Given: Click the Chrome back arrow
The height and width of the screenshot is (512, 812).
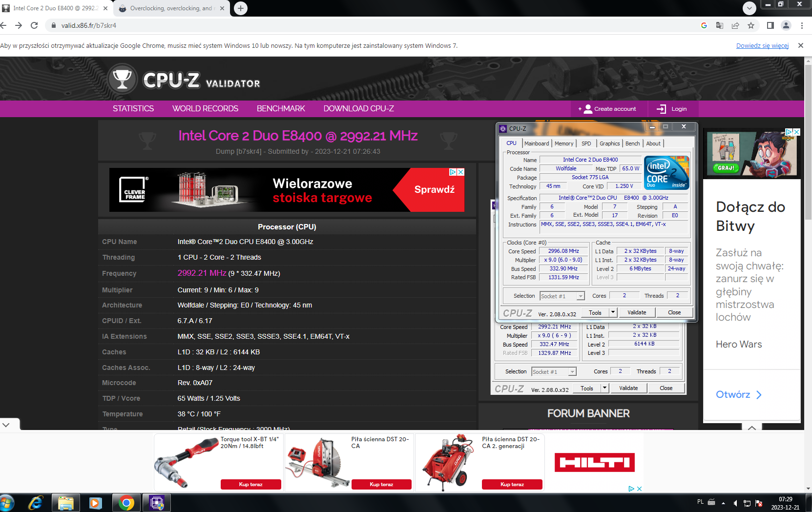Looking at the screenshot, I should click(4, 25).
